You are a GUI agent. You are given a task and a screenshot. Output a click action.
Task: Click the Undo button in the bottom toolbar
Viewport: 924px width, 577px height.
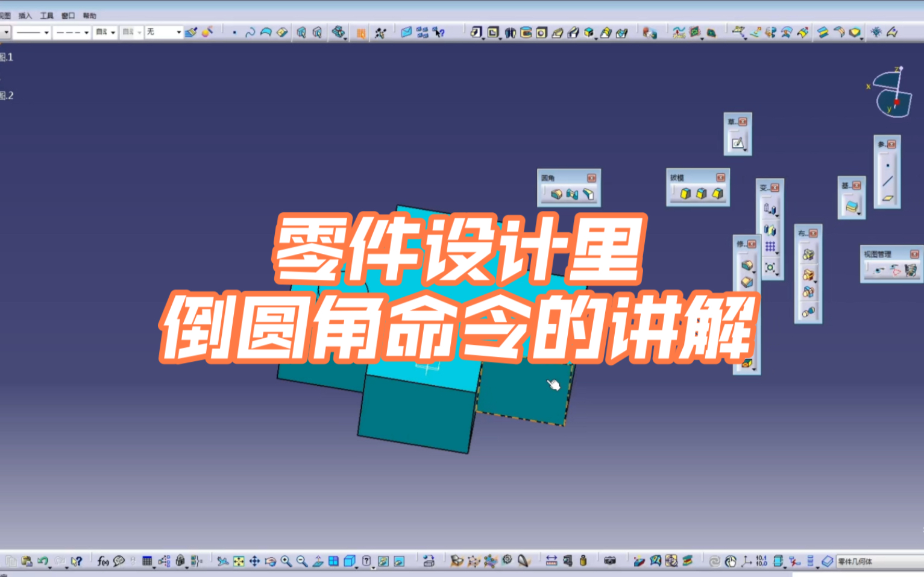click(43, 561)
